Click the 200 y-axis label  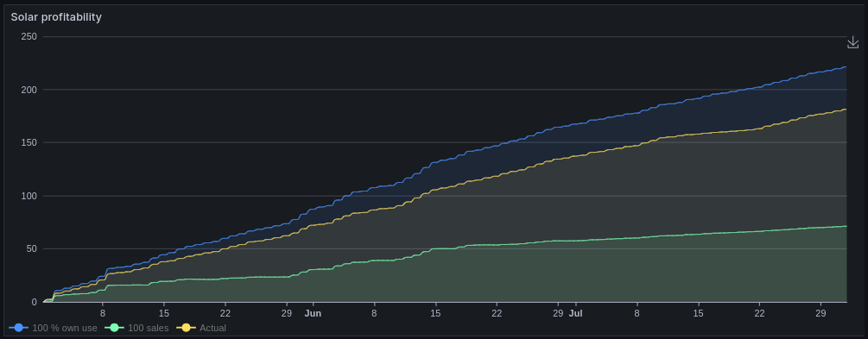tap(29, 90)
